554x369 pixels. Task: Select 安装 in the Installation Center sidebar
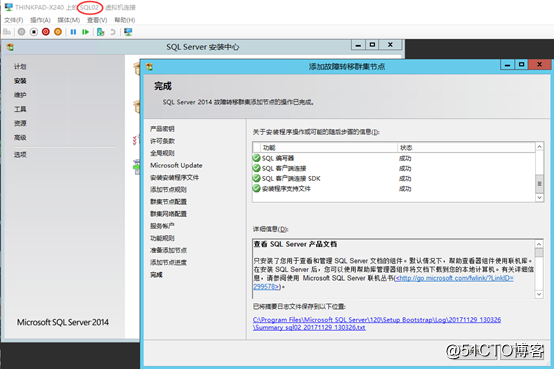[20, 81]
